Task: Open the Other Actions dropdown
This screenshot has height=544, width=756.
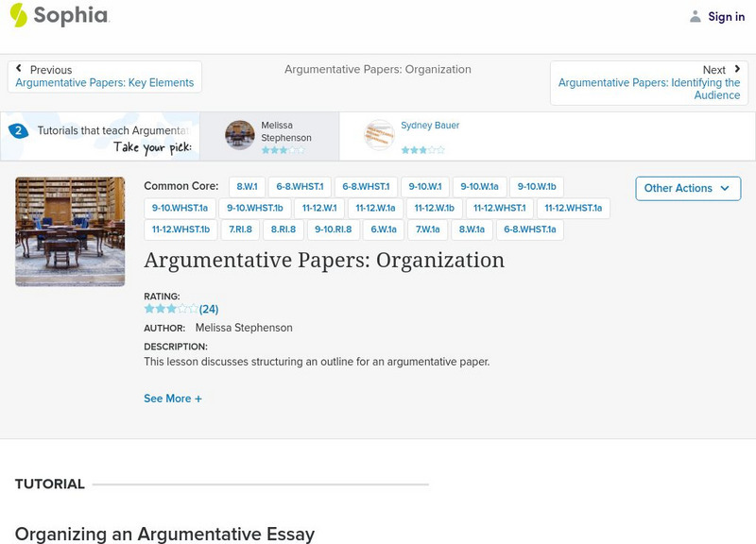Action: click(x=688, y=188)
